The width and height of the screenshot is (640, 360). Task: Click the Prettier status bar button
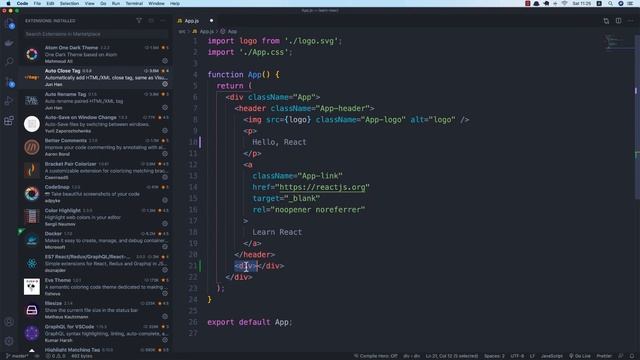[x=604, y=356]
